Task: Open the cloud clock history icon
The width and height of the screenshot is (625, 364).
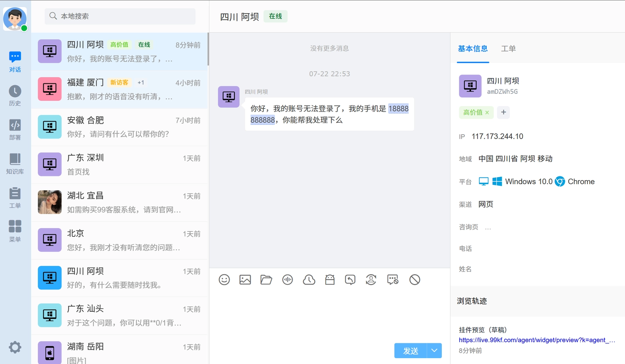Action: tap(309, 280)
